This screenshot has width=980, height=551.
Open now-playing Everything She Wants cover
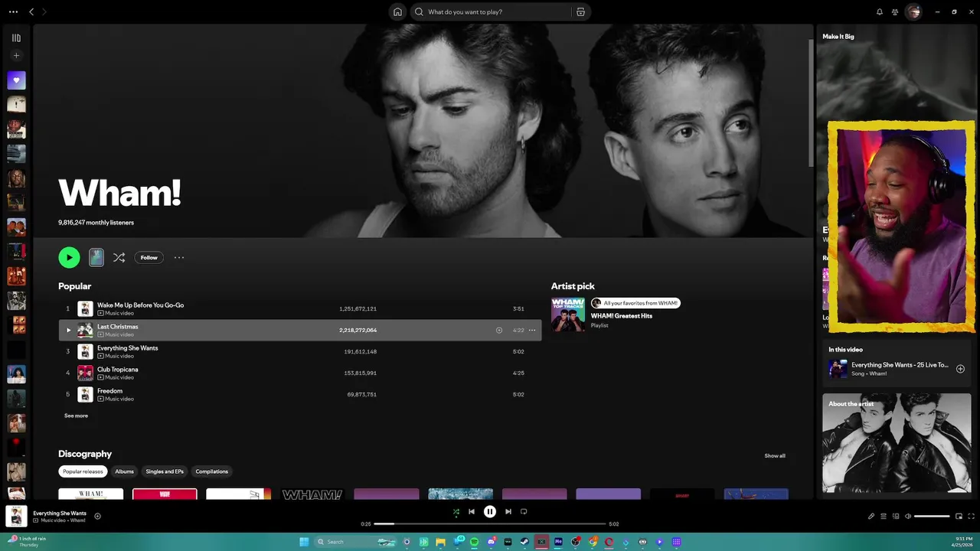point(16,516)
